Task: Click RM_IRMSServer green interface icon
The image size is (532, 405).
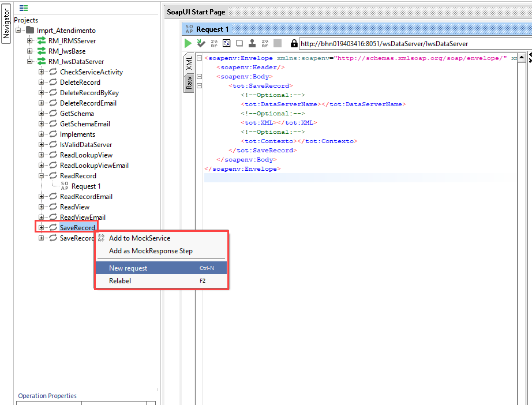Action: 42,41
